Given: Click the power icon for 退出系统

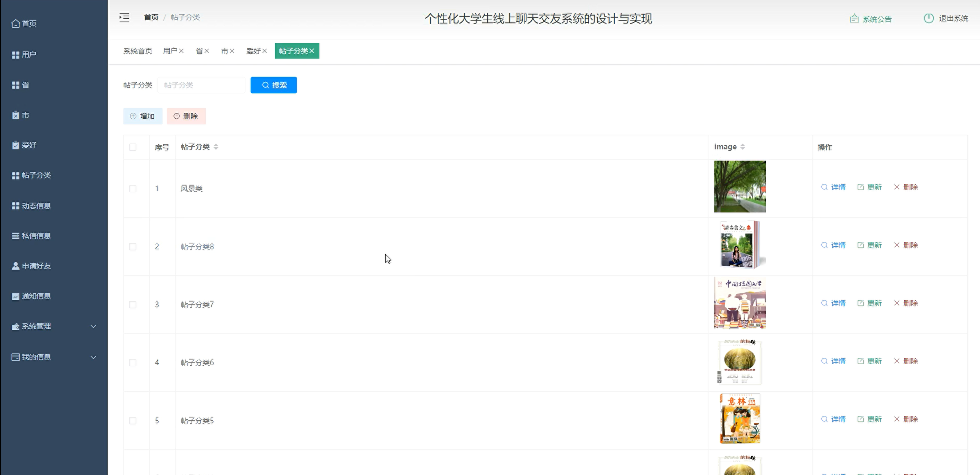Looking at the screenshot, I should click(x=928, y=18).
